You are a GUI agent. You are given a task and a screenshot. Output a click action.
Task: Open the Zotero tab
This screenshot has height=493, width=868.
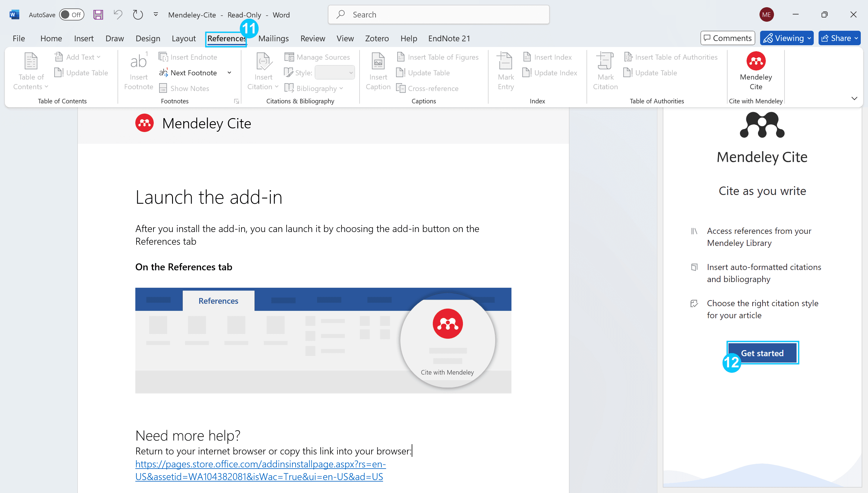pos(377,38)
